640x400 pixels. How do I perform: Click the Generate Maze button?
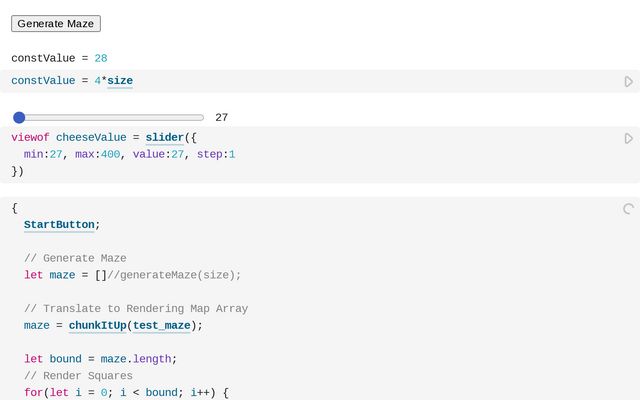[56, 23]
